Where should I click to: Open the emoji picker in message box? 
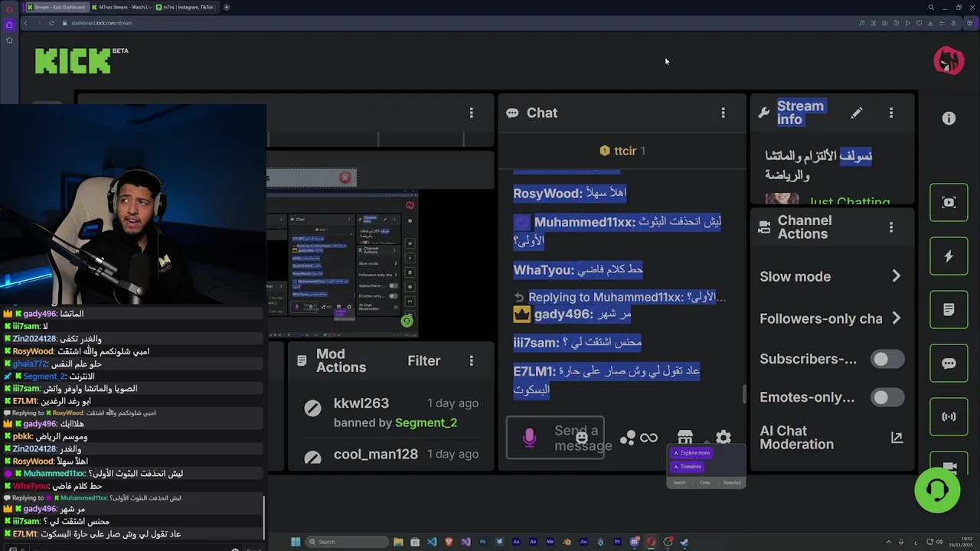(582, 438)
